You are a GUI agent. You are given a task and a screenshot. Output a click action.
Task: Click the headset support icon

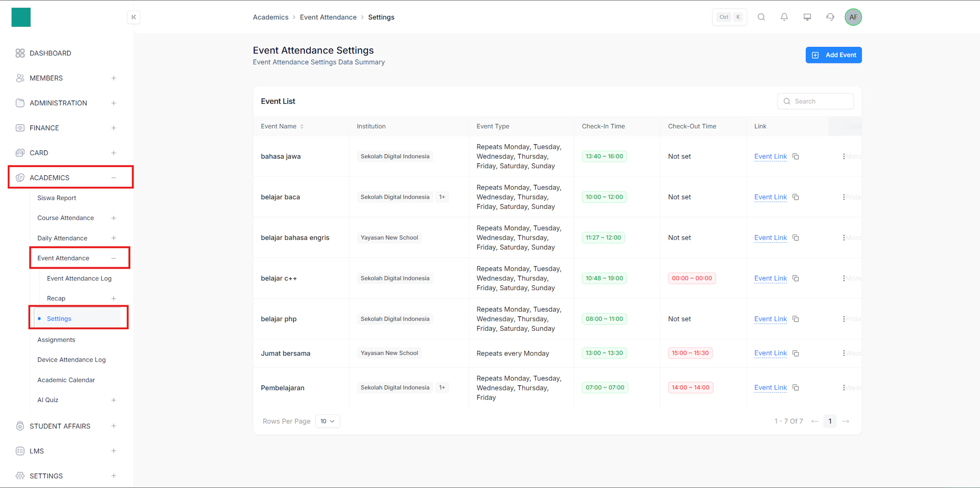coord(830,17)
